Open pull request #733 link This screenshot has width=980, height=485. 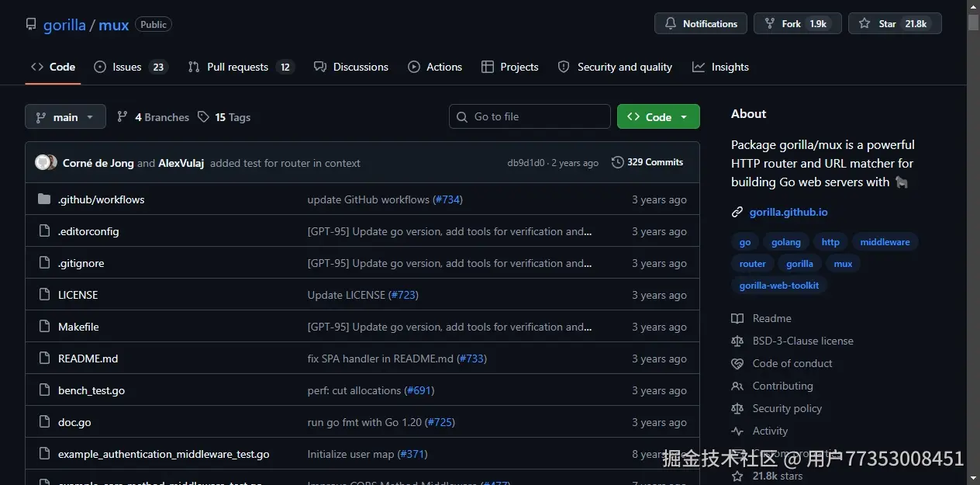[x=471, y=359]
